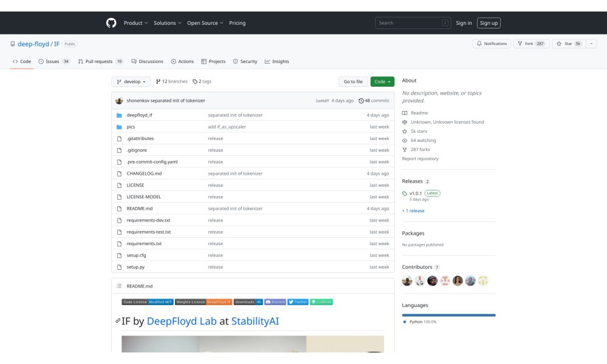This screenshot has width=607, height=364.
Task: Click the slash shortcut icon in search
Action: [x=445, y=23]
